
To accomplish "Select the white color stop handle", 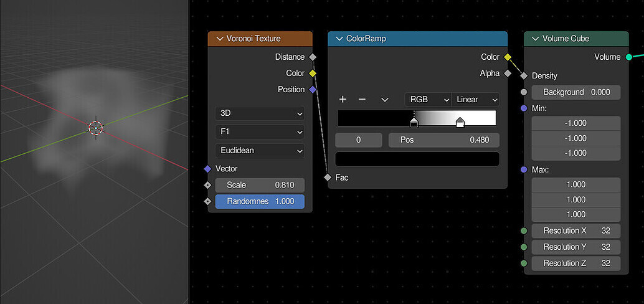I will point(460,122).
